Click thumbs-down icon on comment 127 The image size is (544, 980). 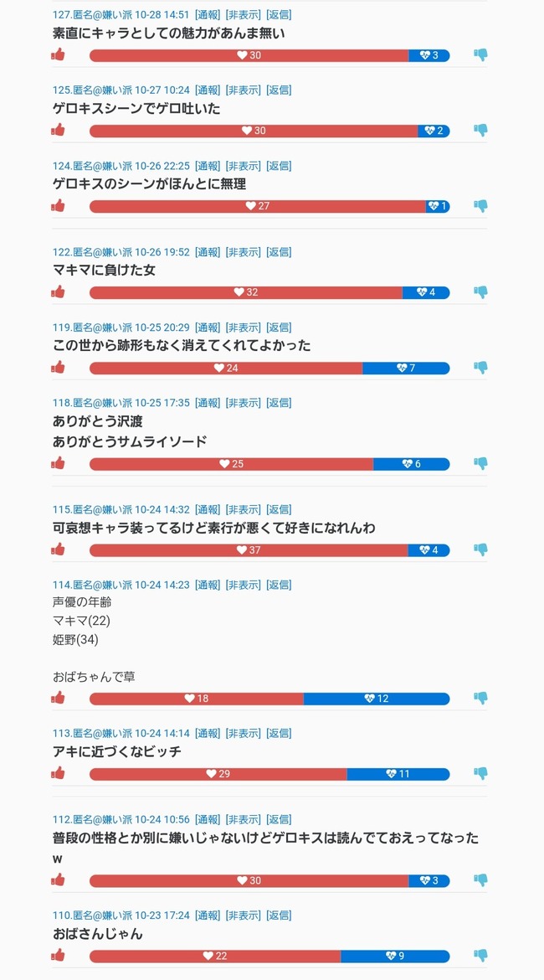click(480, 55)
